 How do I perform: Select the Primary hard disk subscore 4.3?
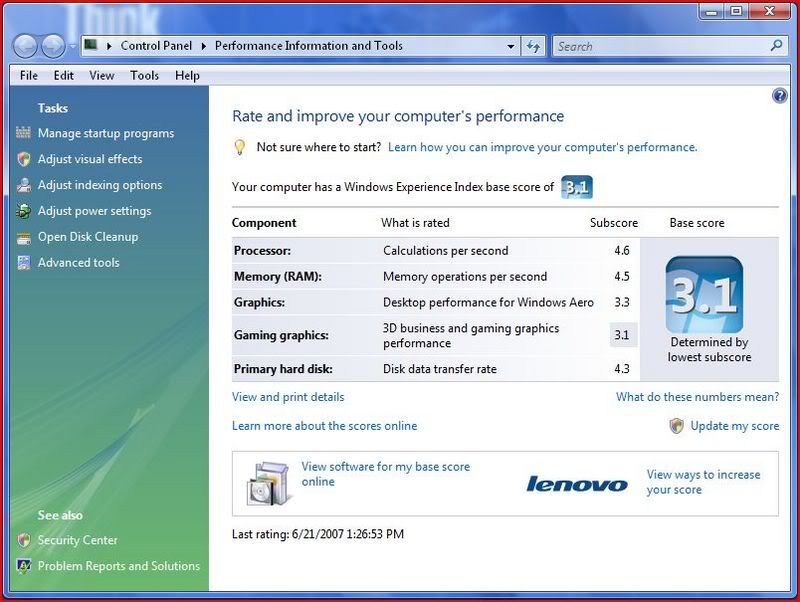pyautogui.click(x=622, y=369)
